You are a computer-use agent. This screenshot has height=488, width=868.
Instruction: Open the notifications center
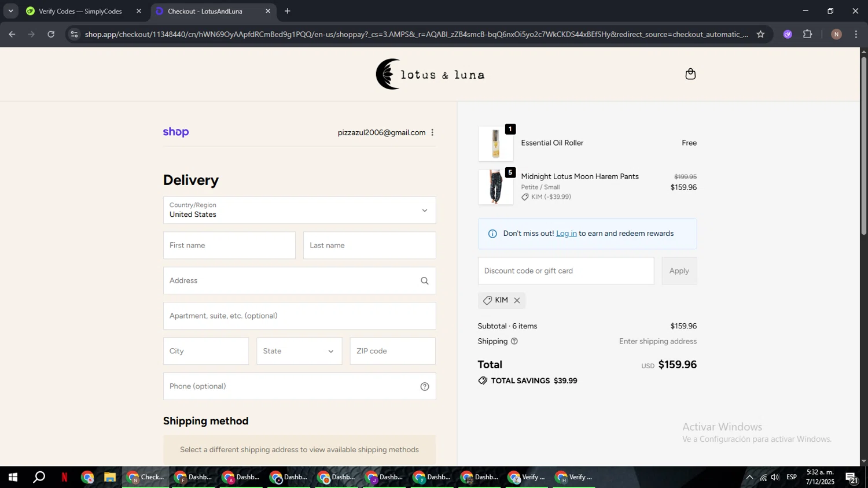point(852,478)
